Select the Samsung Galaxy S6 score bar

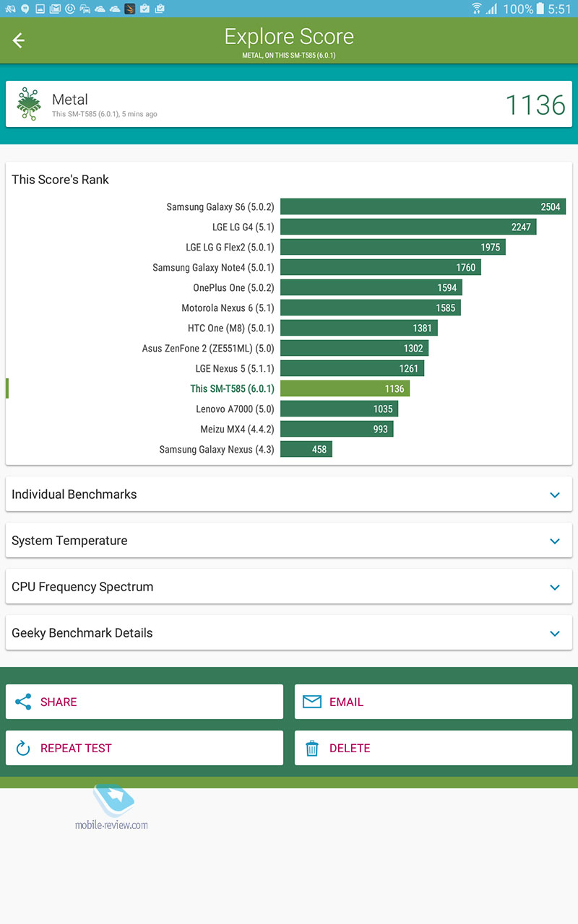(x=422, y=207)
